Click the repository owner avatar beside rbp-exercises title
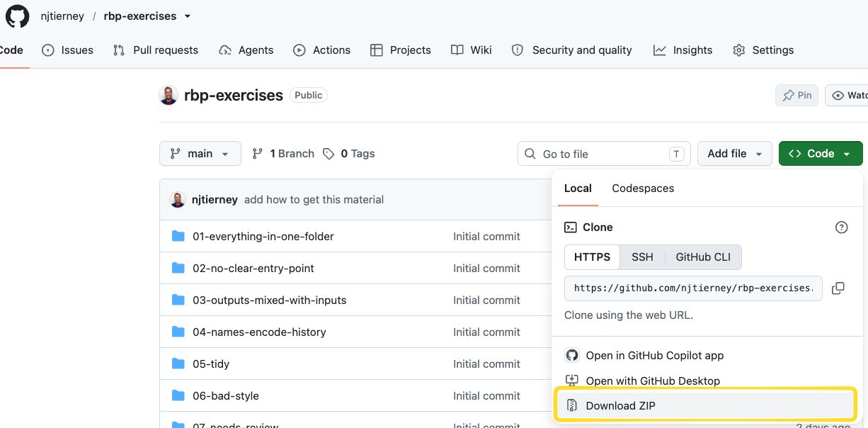This screenshot has width=868, height=428. pos(169,96)
